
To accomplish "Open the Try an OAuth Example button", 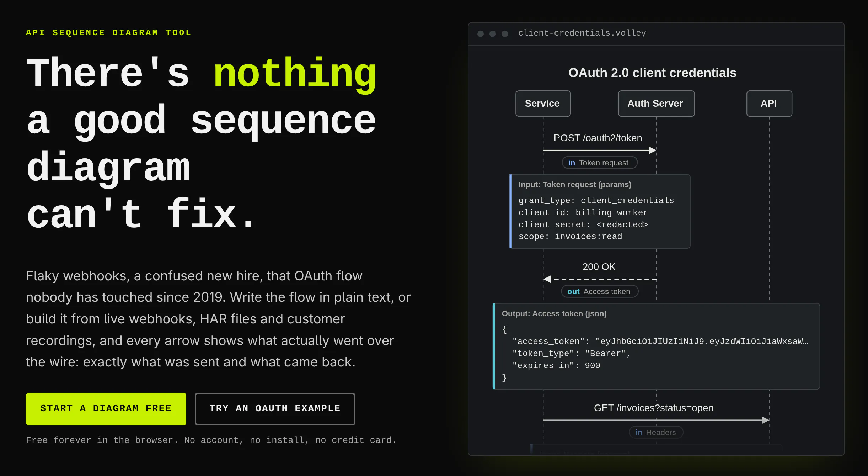I will pos(275,409).
